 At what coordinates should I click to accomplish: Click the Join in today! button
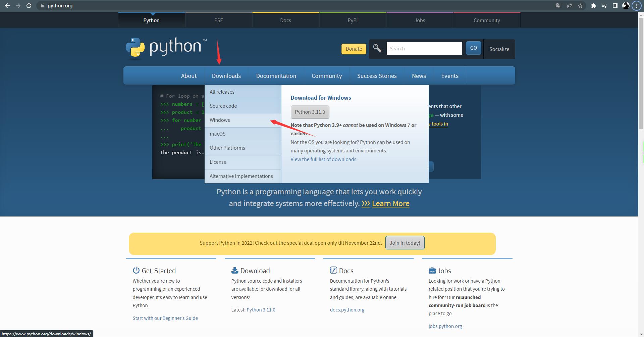[405, 243]
